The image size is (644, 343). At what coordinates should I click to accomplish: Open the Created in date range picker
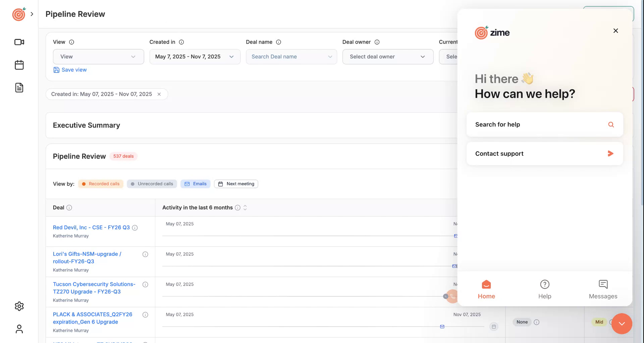point(195,56)
